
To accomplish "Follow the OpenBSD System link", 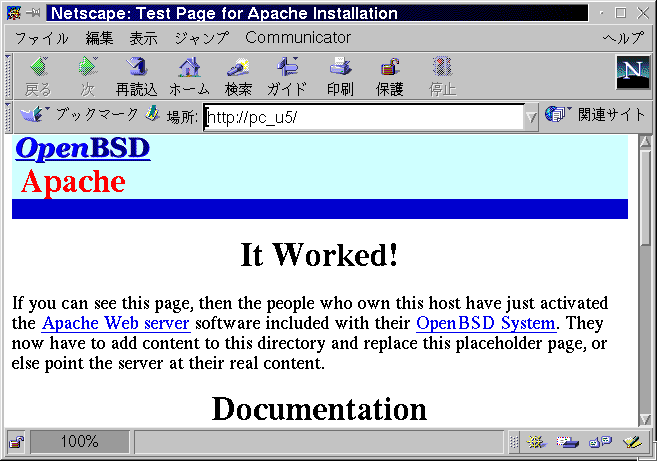I will [x=486, y=323].
